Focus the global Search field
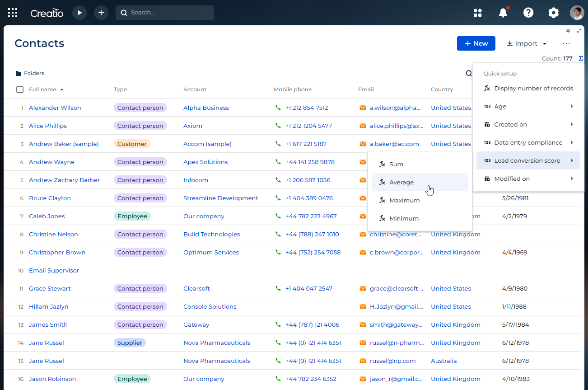This screenshot has width=588, height=390. pos(165,13)
